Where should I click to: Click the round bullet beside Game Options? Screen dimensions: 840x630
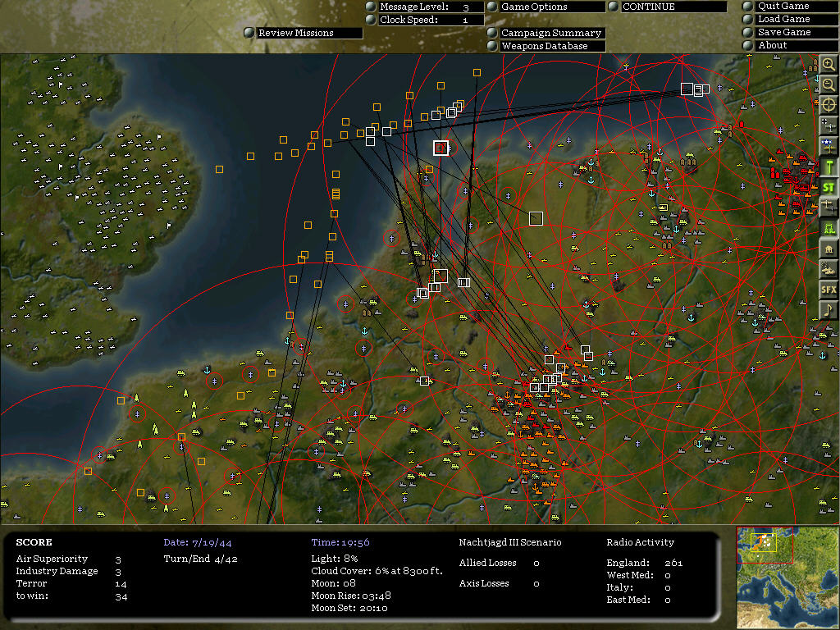point(492,7)
